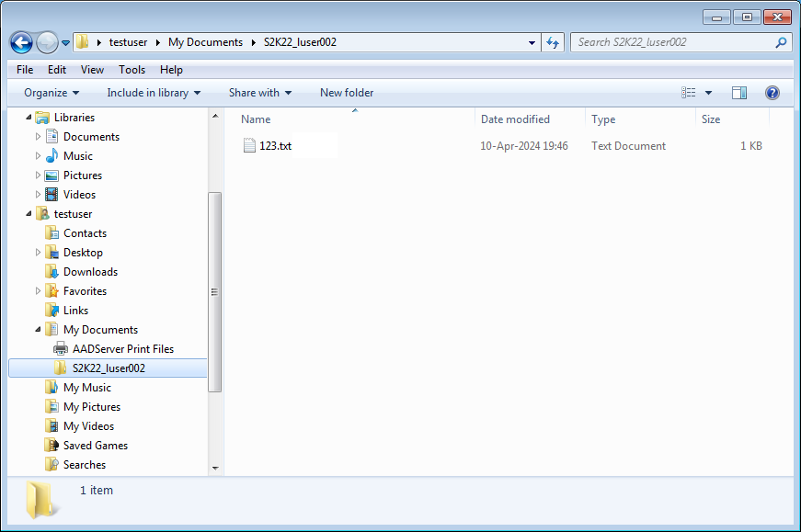Open the View menu
The image size is (801, 532).
[92, 70]
